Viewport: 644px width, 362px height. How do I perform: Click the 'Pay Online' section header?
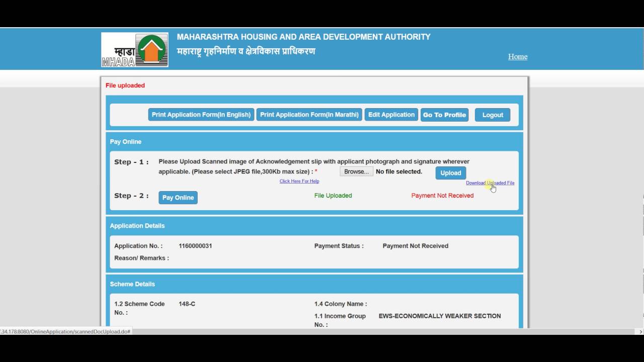click(126, 142)
